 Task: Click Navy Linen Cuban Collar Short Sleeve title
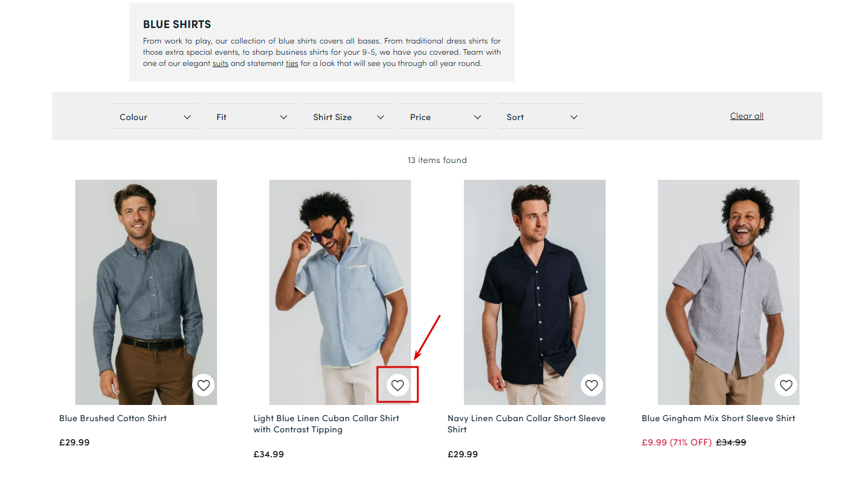[x=526, y=419]
